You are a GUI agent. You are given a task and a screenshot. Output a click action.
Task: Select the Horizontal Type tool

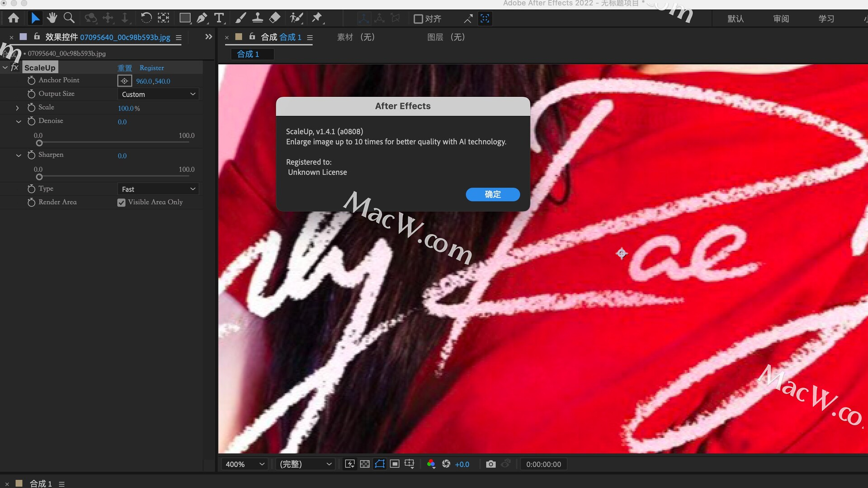pos(219,18)
